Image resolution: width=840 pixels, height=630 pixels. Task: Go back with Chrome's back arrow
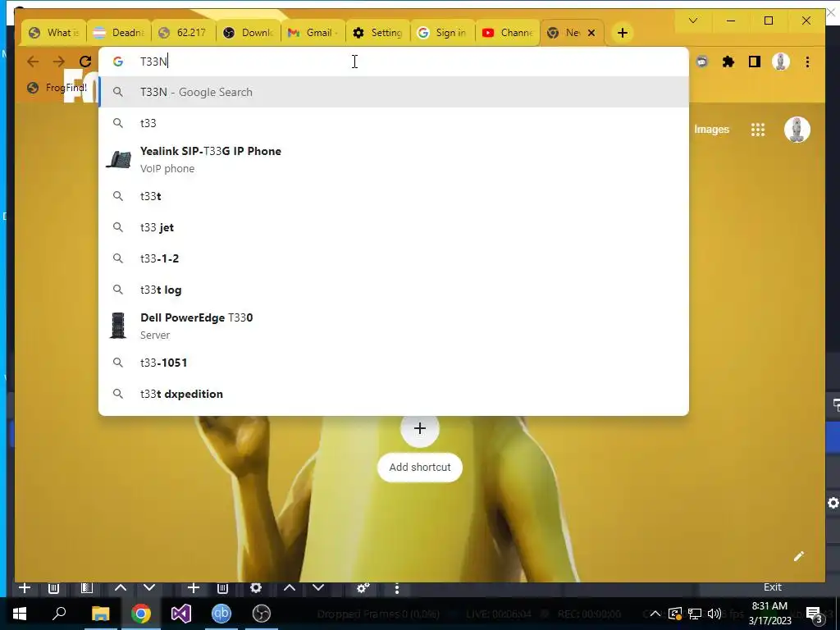33,62
